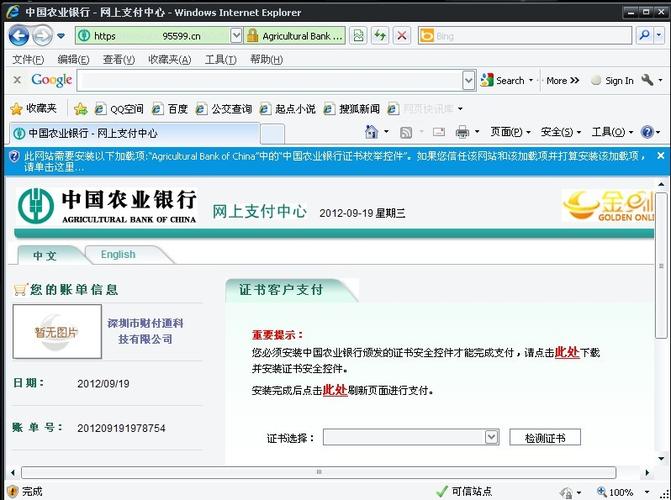Click the browser Back arrow button
This screenshot has height=500, width=671.
click(19, 36)
